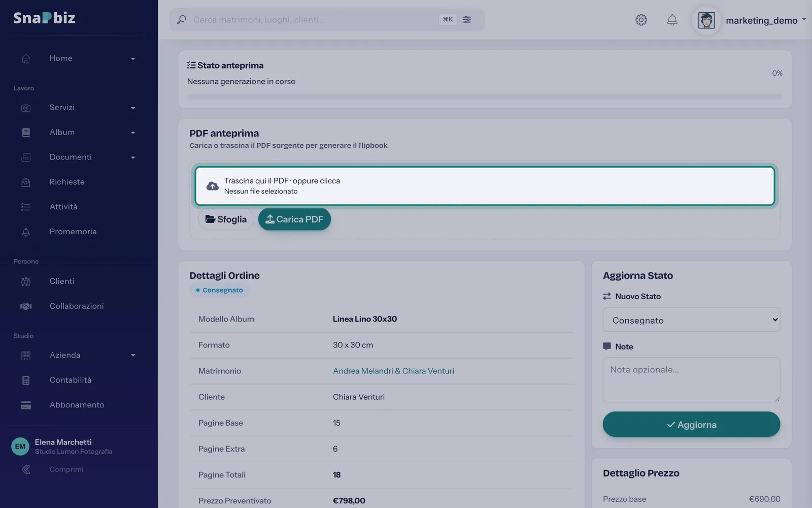Screen dimensions: 812x508
Task: Expand the Servizi submenu arrow
Action: click(133, 108)
